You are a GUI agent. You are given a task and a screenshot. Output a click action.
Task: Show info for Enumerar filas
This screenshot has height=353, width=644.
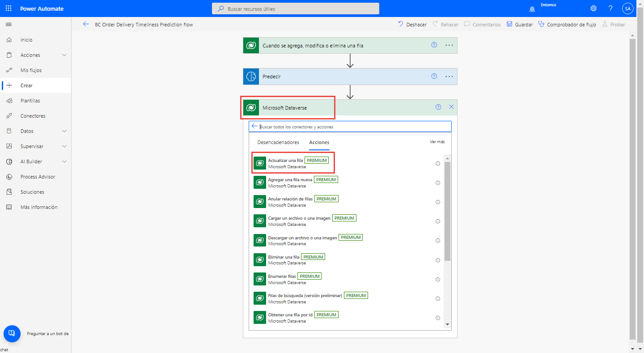coord(438,280)
